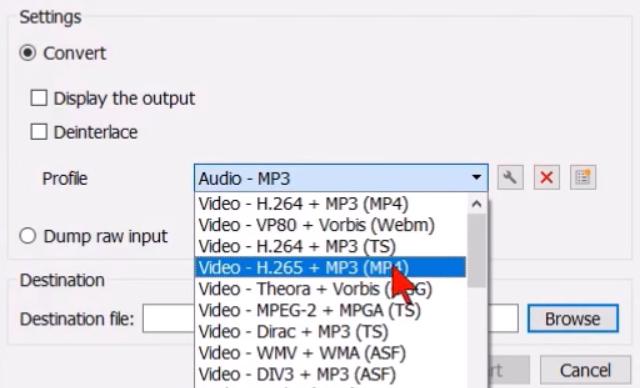Focus the Destination file input field
This screenshot has width=640, height=388.
point(330,318)
